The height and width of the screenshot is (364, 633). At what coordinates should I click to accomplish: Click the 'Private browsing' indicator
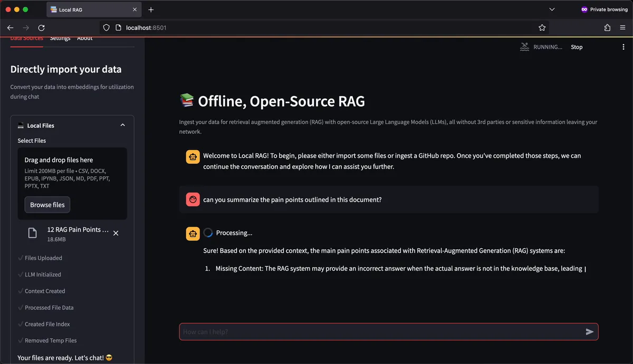coord(604,9)
